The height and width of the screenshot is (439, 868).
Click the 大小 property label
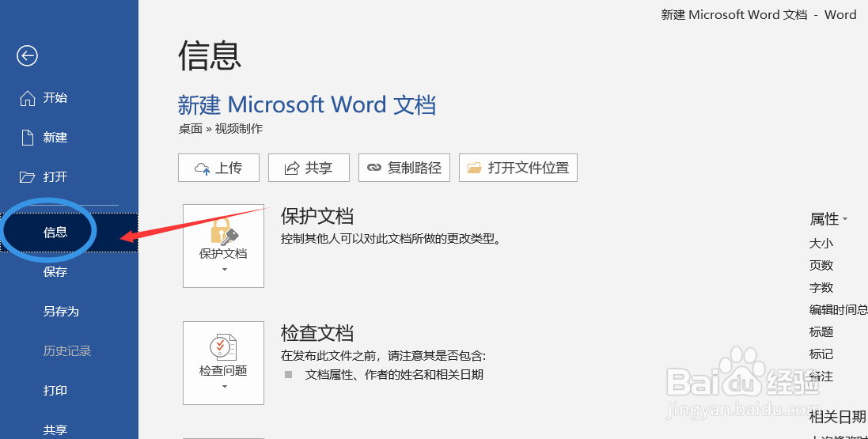click(x=821, y=244)
